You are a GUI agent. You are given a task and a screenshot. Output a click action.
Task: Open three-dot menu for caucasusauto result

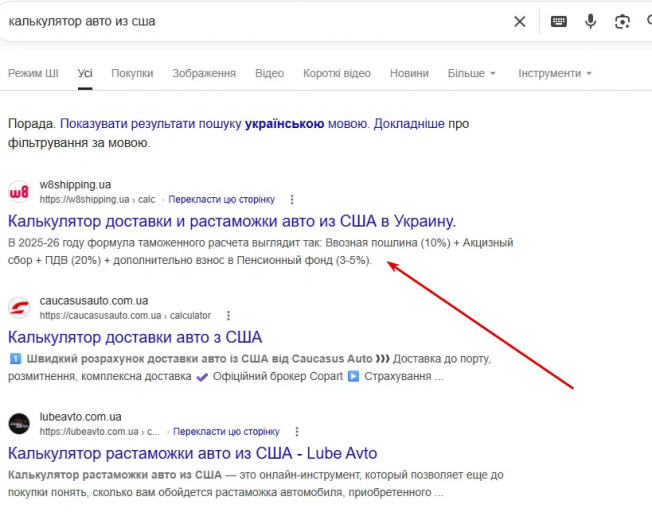(x=228, y=316)
